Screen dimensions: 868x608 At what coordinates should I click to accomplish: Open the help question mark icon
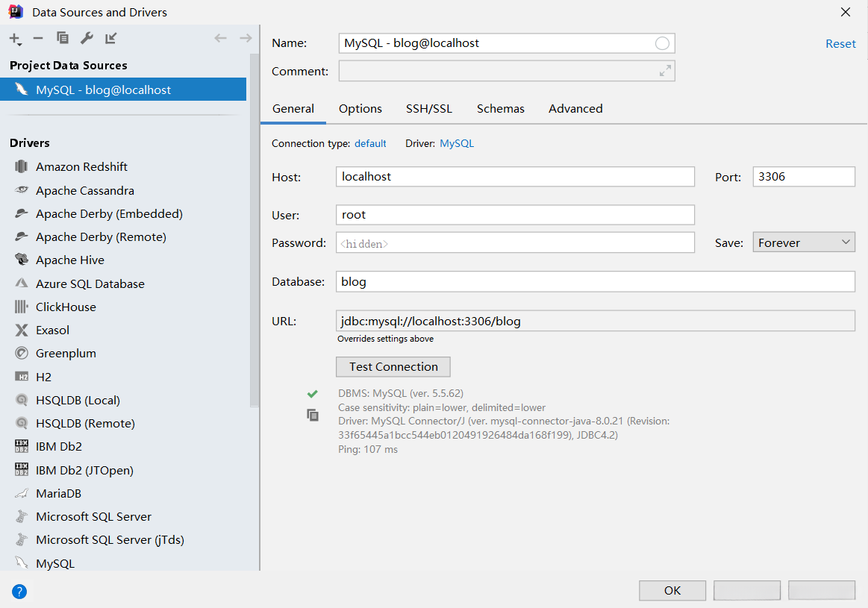(19, 592)
